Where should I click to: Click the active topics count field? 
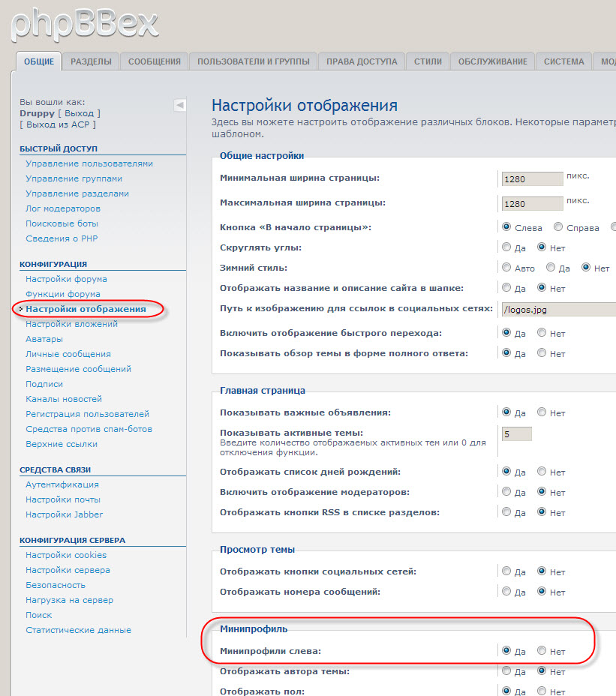click(x=516, y=433)
